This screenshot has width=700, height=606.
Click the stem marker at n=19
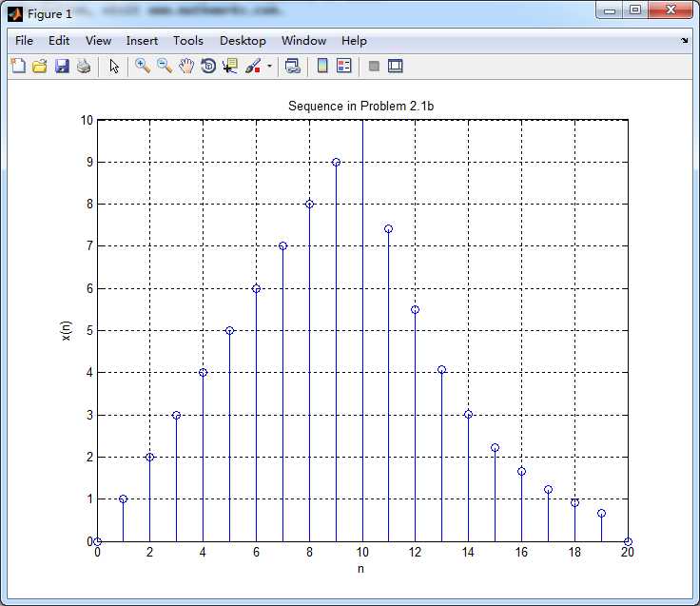[601, 514]
